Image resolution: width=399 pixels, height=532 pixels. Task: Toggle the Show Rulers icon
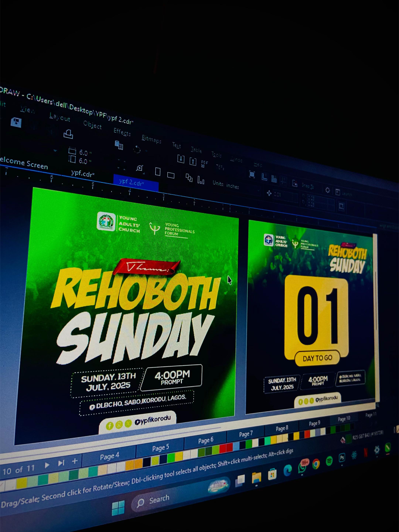pyautogui.click(x=264, y=177)
